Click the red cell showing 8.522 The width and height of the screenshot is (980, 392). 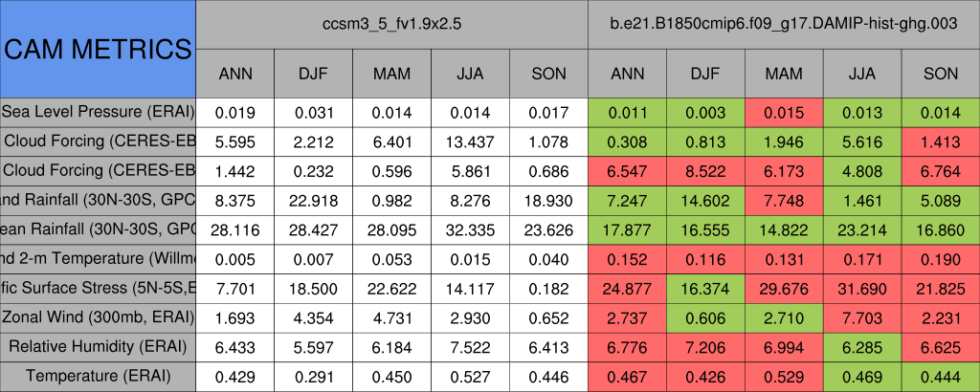(705, 171)
